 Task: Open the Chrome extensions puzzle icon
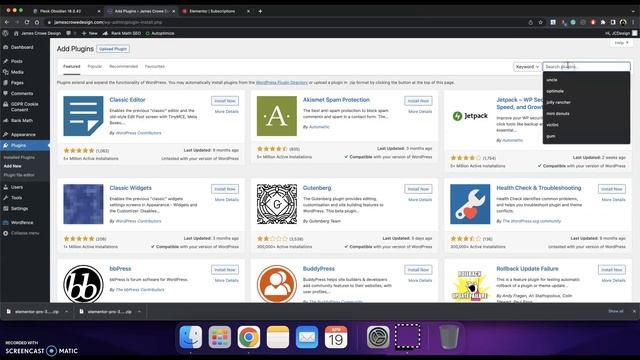coord(603,22)
